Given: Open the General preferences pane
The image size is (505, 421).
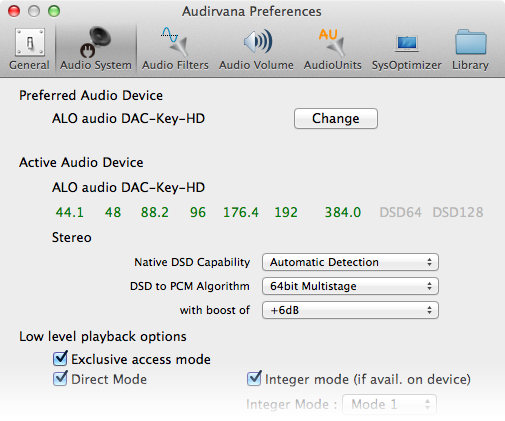Looking at the screenshot, I should tap(29, 49).
